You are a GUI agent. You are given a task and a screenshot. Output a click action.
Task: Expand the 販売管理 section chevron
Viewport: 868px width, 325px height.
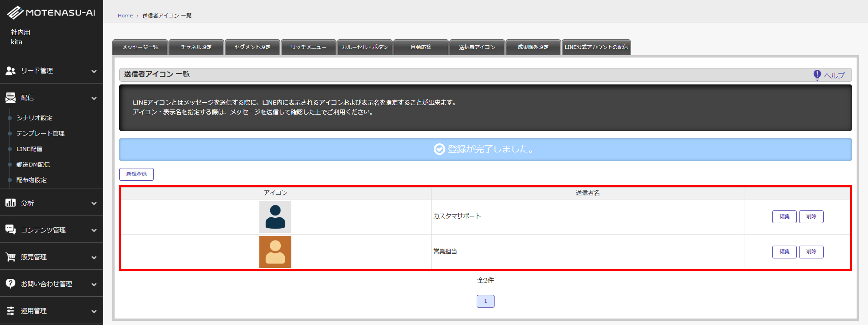point(94,257)
